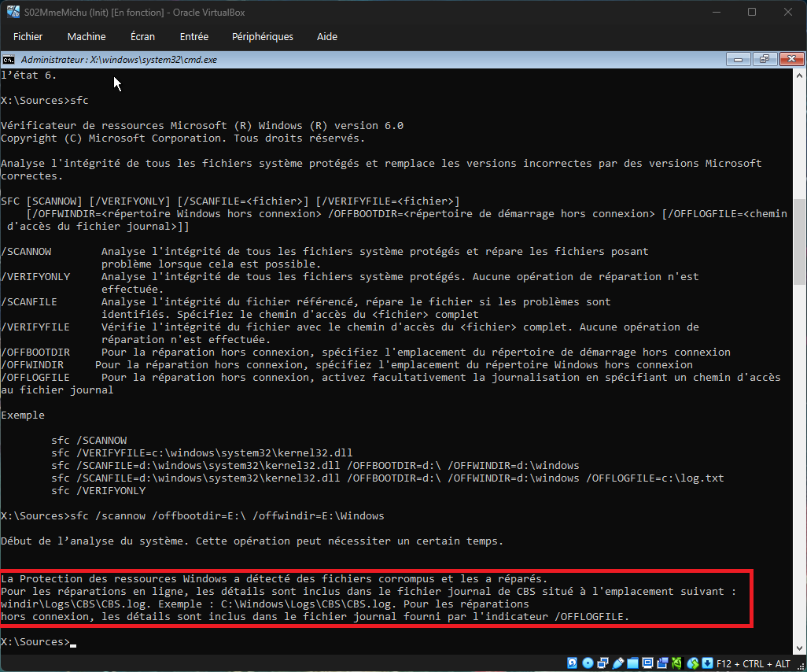Viewport: 807px width, 672px height.
Task: Restore down the cmd.exe console window
Action: click(764, 60)
